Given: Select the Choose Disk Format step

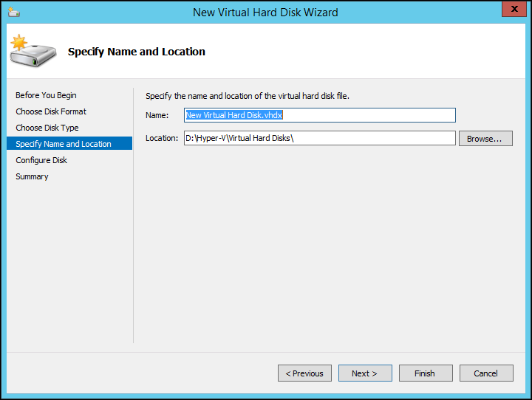Looking at the screenshot, I should coord(51,111).
